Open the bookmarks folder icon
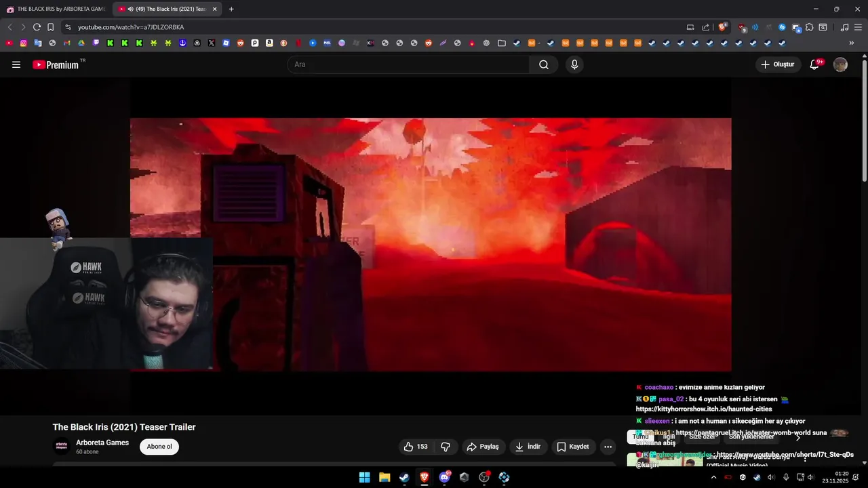Screen dimensions: 868x488 [502, 43]
